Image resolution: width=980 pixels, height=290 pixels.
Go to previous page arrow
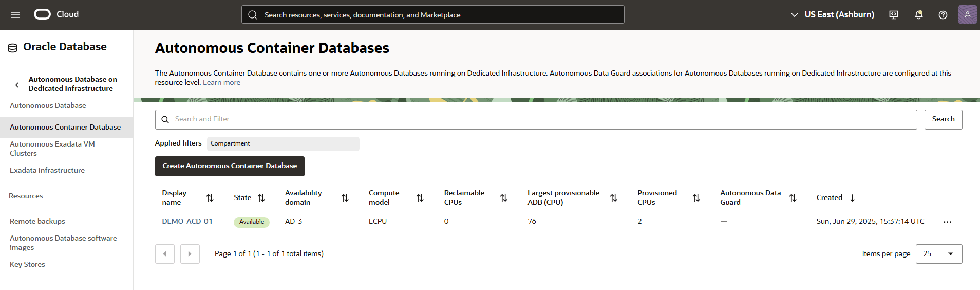(x=165, y=254)
